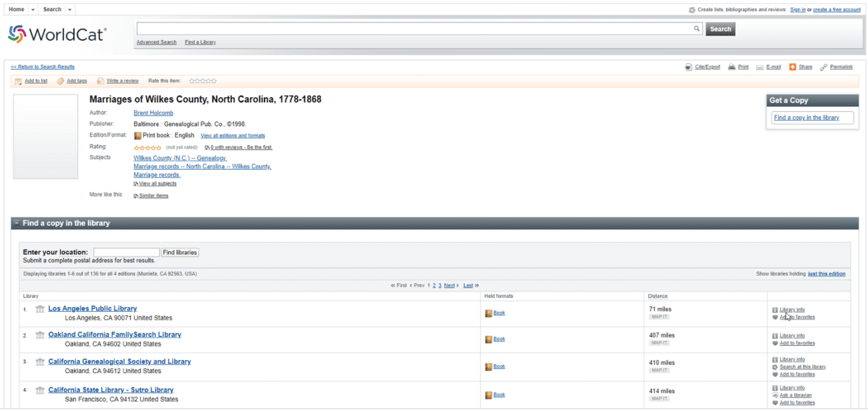Add Oakland California FamilySearch Library to favorites
The height and width of the screenshot is (411, 868).
click(797, 343)
